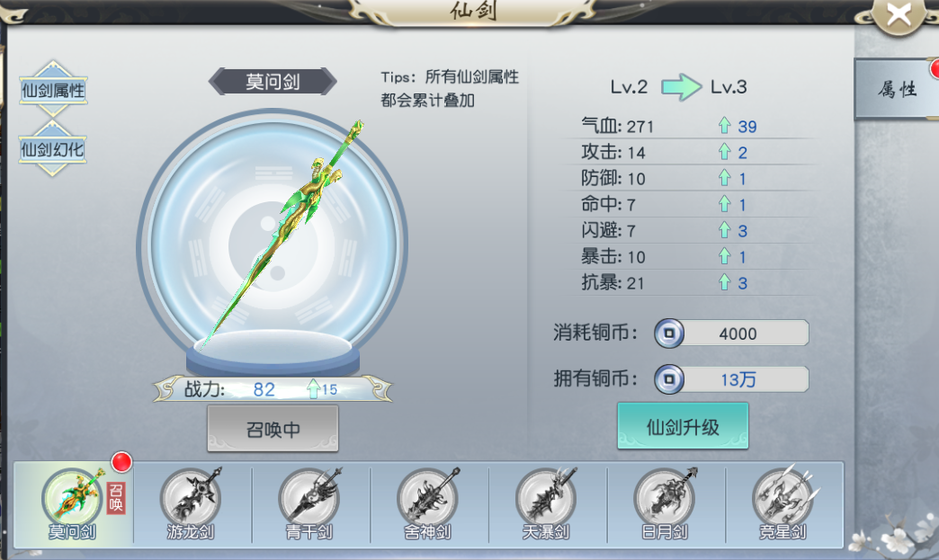Switch to the 仙剑属性 tab

(53, 91)
